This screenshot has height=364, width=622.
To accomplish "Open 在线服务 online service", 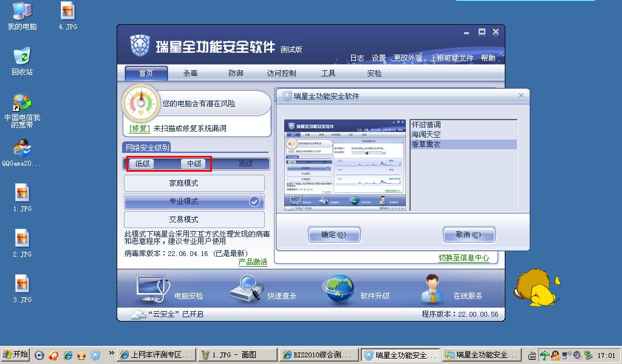I will (451, 291).
